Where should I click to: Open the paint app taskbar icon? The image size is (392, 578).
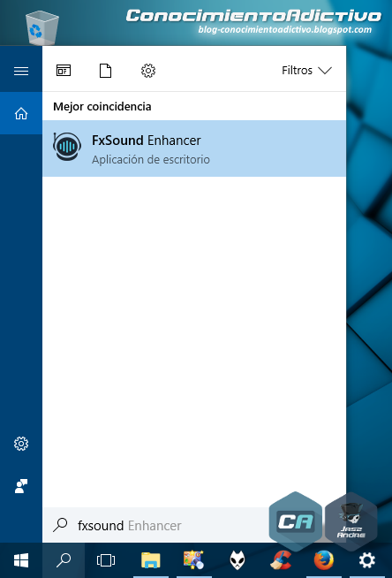click(x=193, y=560)
